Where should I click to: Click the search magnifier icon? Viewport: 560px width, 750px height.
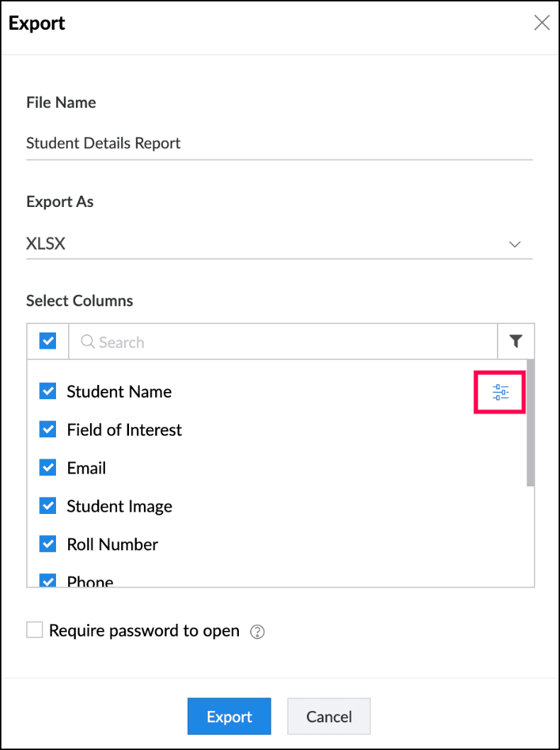click(x=88, y=342)
